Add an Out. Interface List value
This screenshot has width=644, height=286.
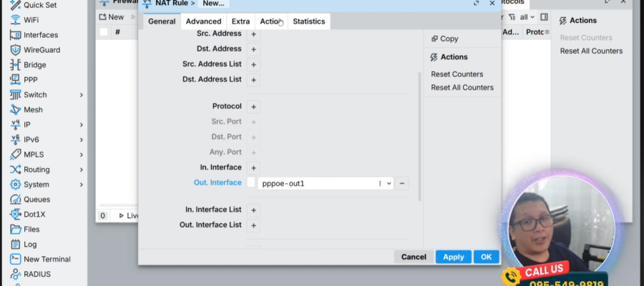tap(253, 225)
